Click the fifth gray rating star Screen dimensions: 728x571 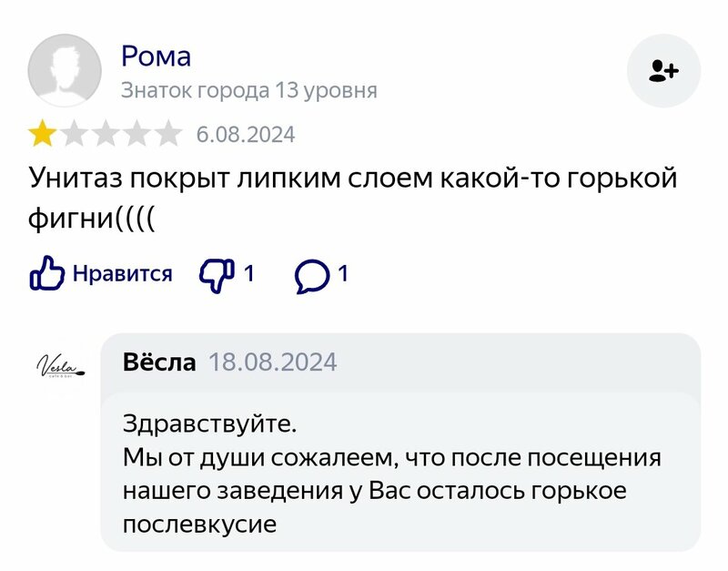pyautogui.click(x=167, y=134)
